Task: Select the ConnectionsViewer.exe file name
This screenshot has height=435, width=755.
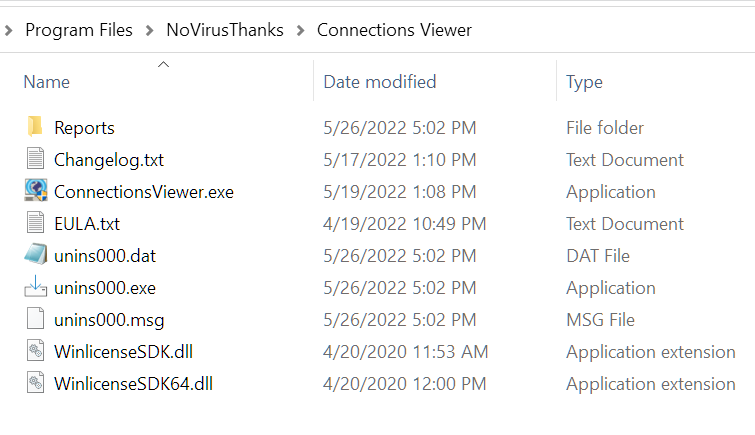Action: 144,191
